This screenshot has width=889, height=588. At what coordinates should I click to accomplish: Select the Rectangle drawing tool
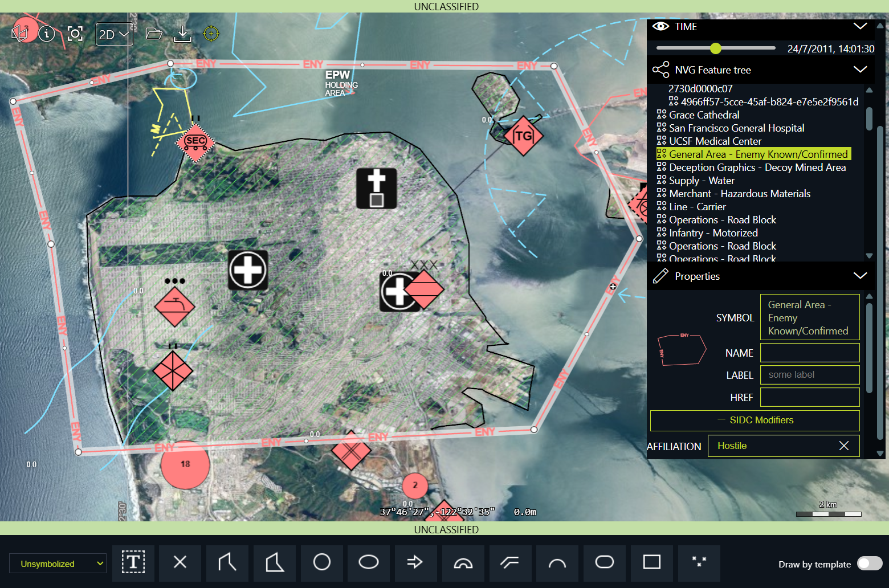click(652, 563)
